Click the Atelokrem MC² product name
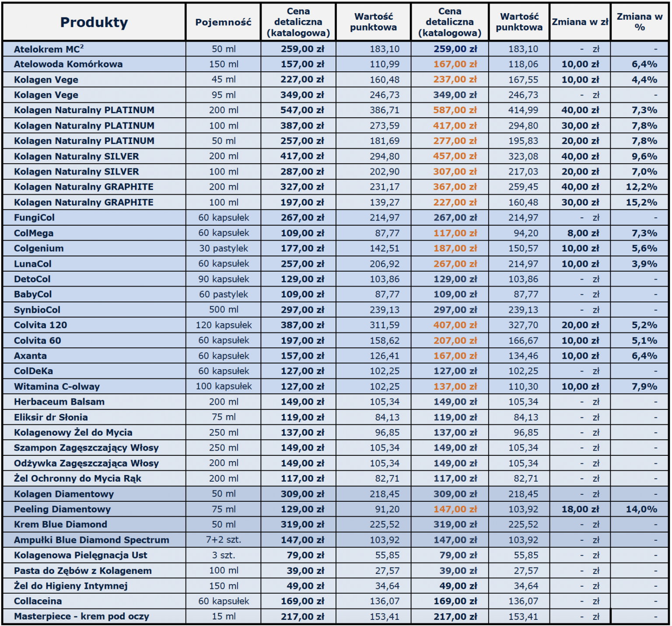 tap(49, 49)
